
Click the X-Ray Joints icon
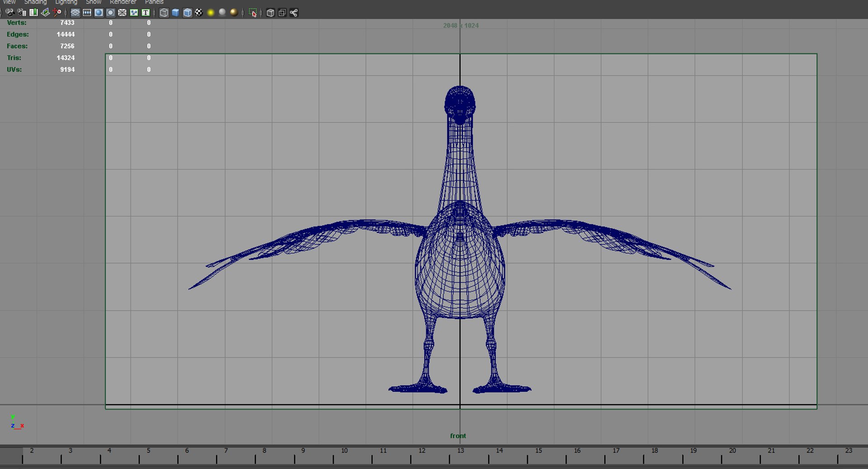pos(294,13)
